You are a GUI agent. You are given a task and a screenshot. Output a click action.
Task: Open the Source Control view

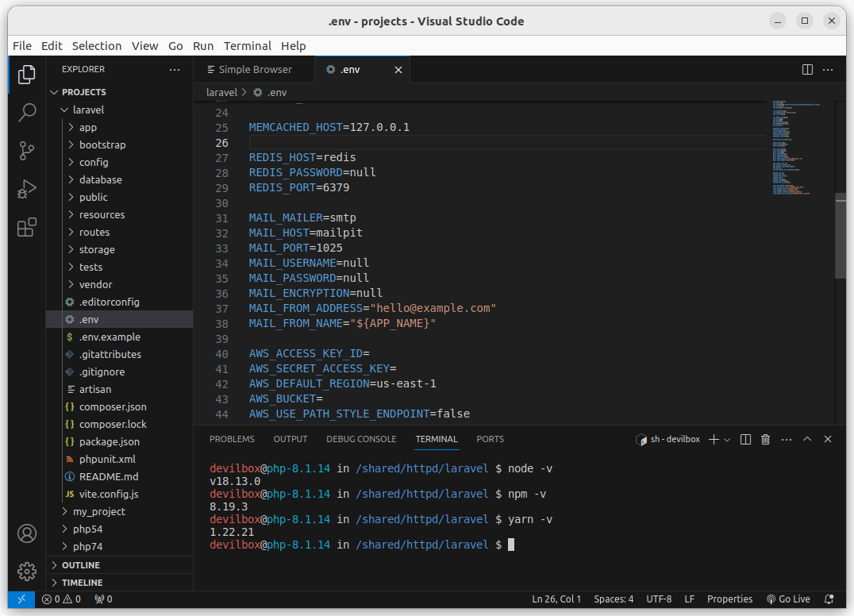click(27, 150)
